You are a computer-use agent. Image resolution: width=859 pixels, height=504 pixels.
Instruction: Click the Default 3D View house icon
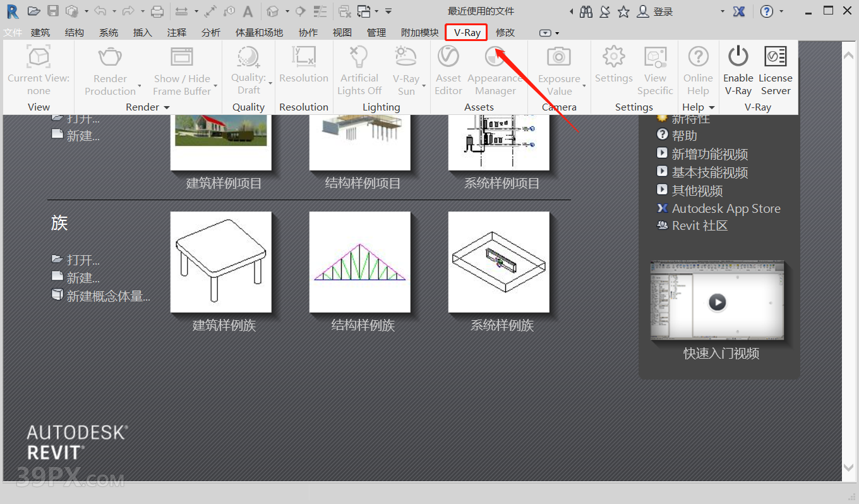[273, 11]
